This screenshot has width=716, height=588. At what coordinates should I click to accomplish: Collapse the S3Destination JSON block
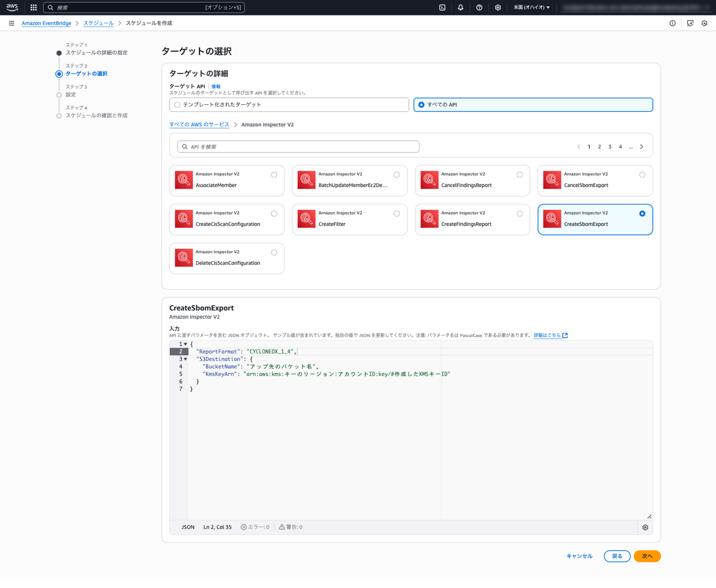pos(185,359)
